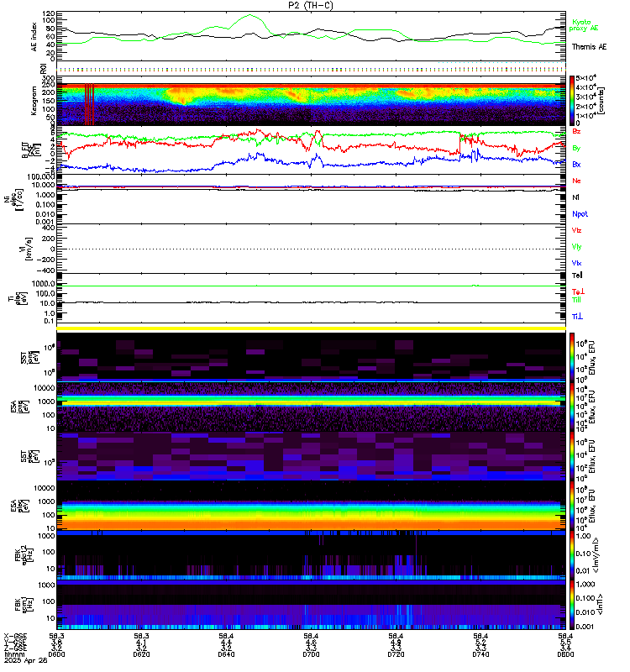
Task: Click the "0600" time axis label
Action: (56, 654)
